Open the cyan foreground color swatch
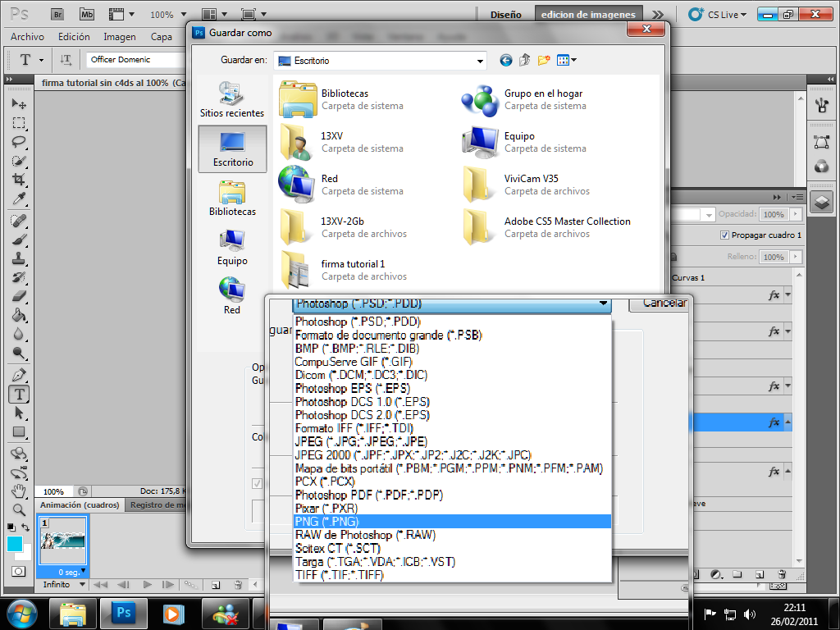840x630 pixels. (15, 544)
